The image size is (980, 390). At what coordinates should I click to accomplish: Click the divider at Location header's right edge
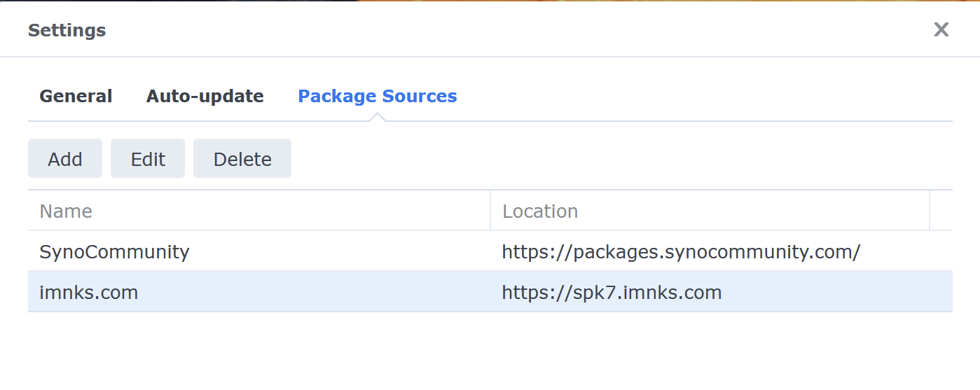pos(930,211)
